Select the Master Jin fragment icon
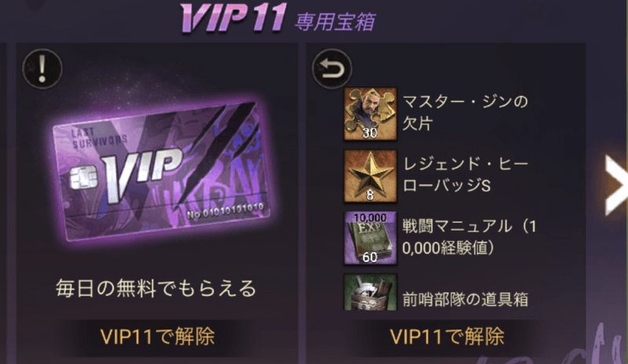Image resolution: width=628 pixels, height=364 pixels. coord(371,114)
